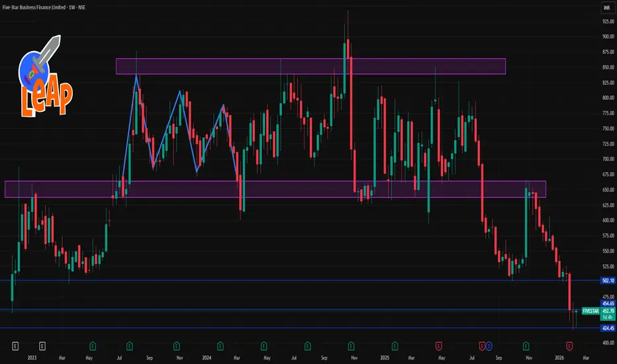Open the green earnings marker near Nov 2025

point(526,346)
